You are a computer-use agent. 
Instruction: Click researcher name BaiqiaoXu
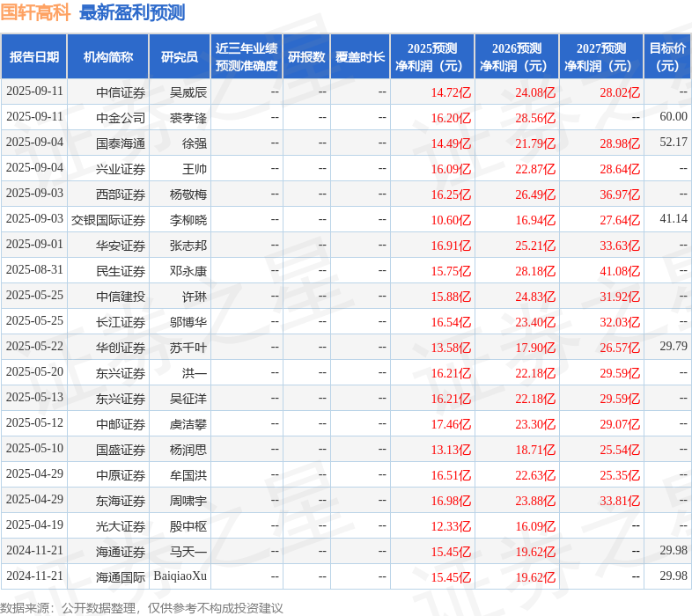[180, 576]
